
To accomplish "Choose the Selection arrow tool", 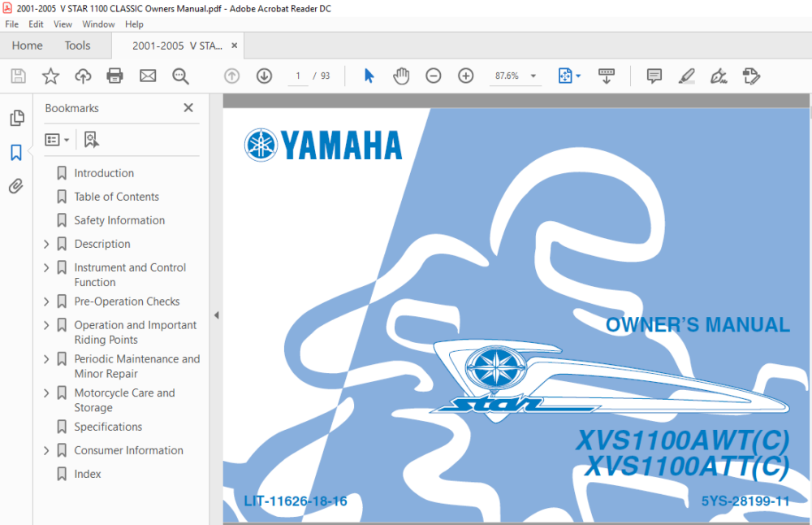I will click(x=369, y=76).
